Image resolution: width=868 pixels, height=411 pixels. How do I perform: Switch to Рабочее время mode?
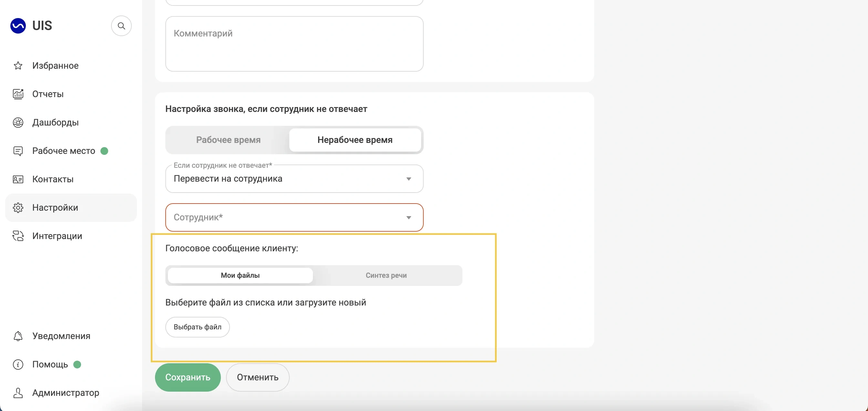pyautogui.click(x=228, y=140)
